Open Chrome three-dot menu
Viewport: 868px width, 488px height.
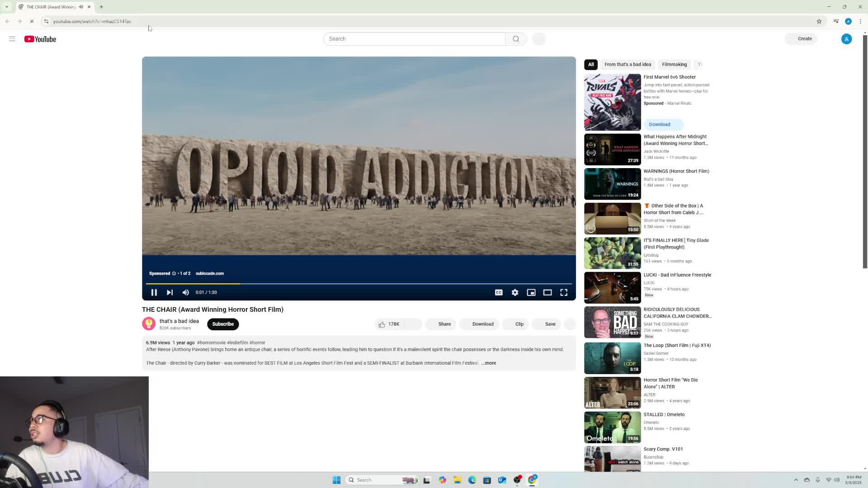pos(860,21)
